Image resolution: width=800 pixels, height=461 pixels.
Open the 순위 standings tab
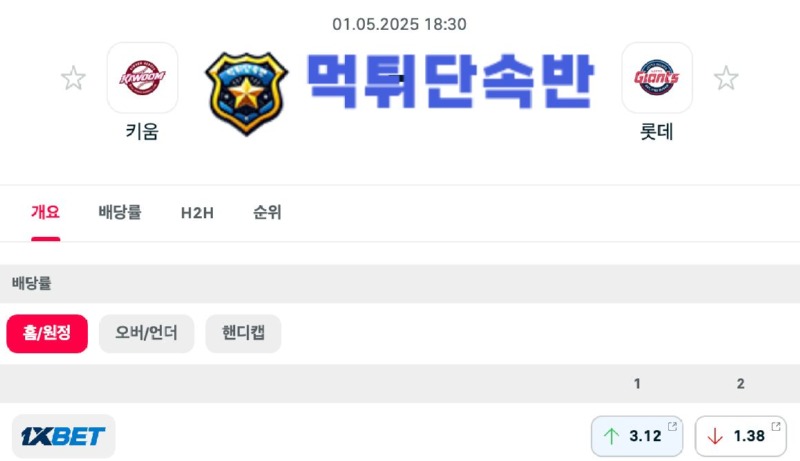tap(267, 212)
